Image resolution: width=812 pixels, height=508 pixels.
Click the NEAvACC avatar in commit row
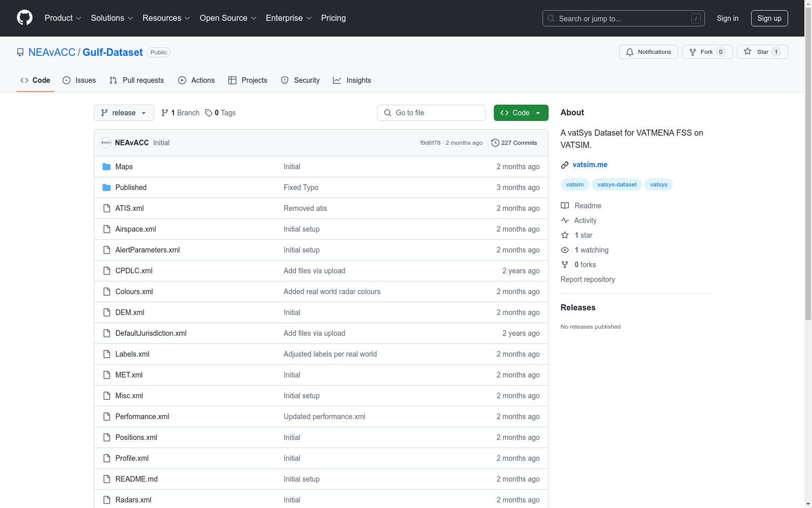click(106, 143)
